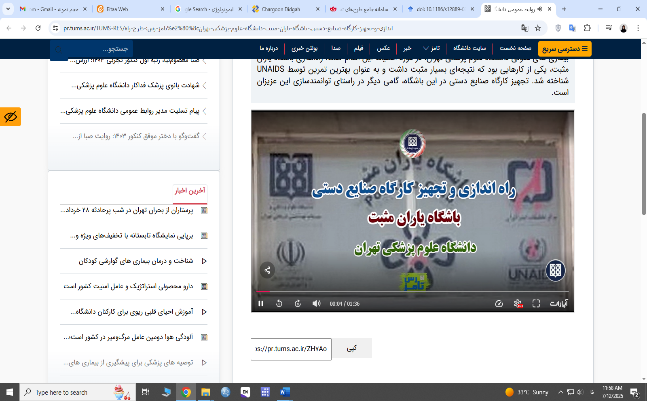Open the yellow quick access menu button
Viewport: 647px width, 401px height.
[x=564, y=49]
